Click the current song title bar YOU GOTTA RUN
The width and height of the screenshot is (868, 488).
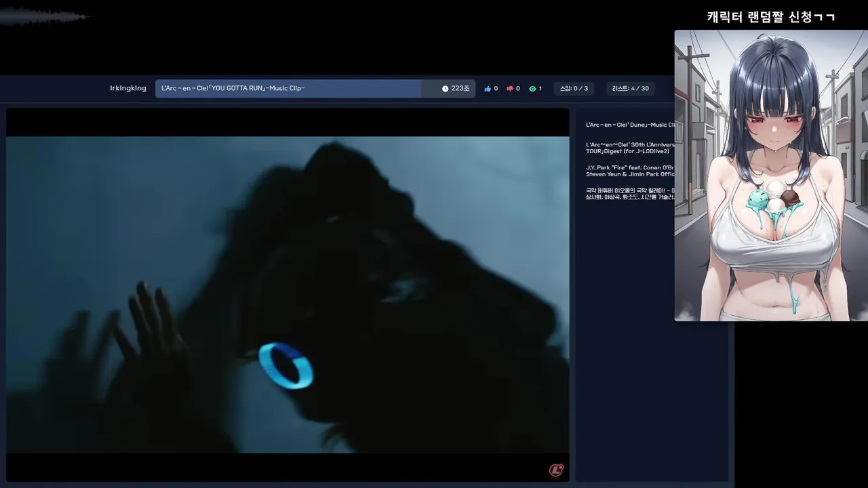[315, 89]
